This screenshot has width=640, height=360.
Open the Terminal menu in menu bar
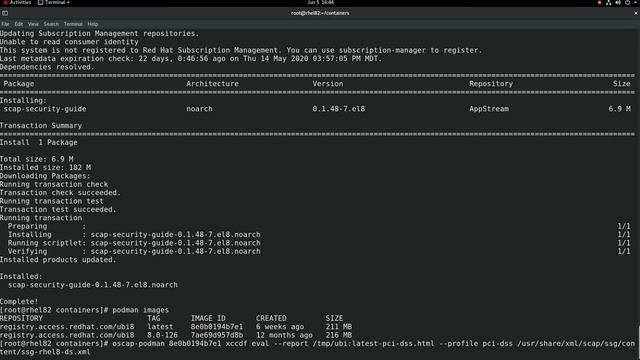point(73,24)
